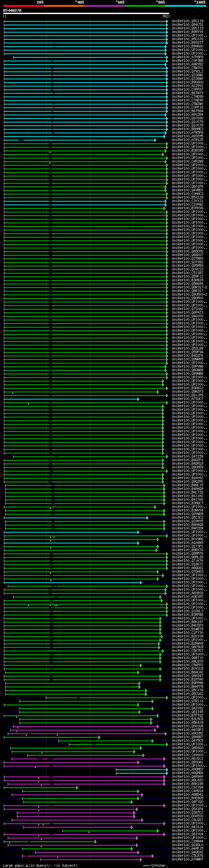Select hit label UniRef100_A9UXM2

(x=187, y=733)
